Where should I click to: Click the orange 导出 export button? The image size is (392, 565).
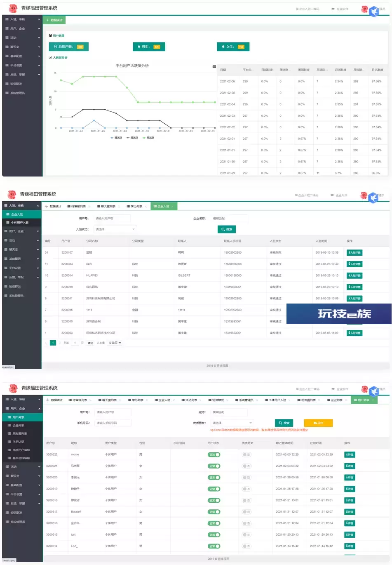click(318, 423)
